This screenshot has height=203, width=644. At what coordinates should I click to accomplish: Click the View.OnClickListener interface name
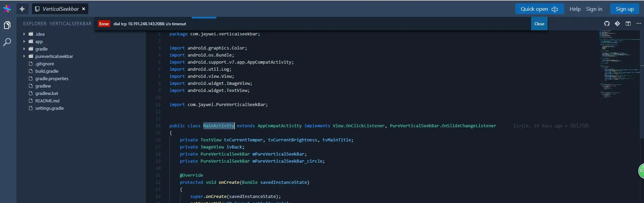pos(359,126)
